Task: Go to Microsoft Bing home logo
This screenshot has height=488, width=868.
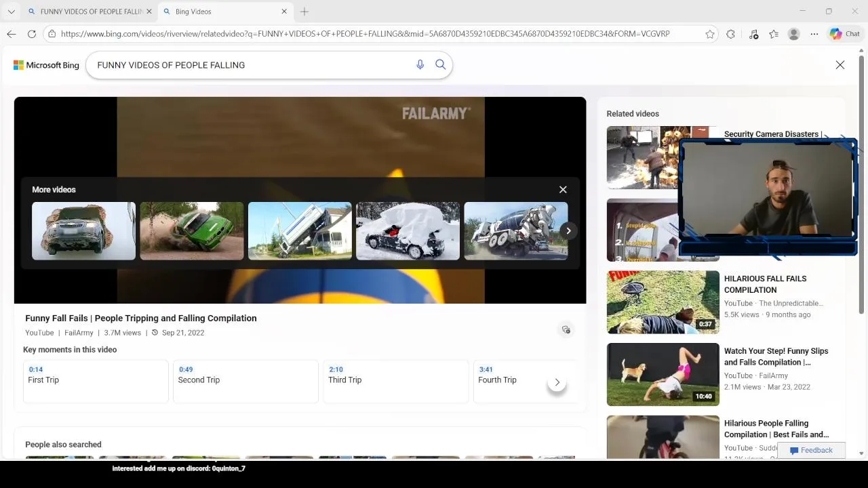Action: tap(46, 65)
